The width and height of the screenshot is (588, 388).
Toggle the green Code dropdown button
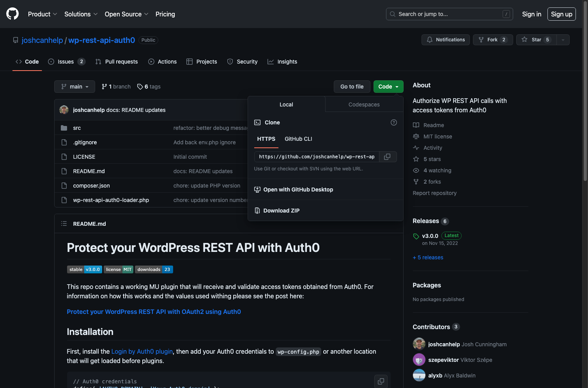pos(388,87)
